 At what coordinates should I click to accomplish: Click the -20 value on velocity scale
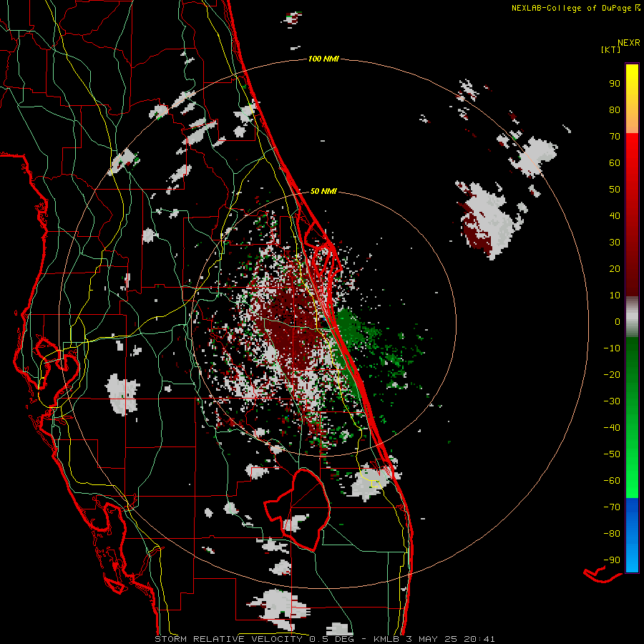(612, 375)
